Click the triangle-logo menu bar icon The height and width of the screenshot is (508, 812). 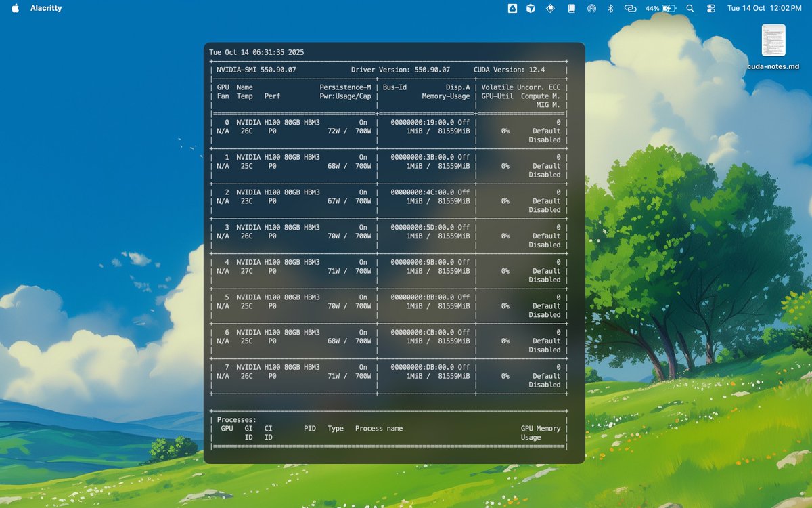[513, 8]
